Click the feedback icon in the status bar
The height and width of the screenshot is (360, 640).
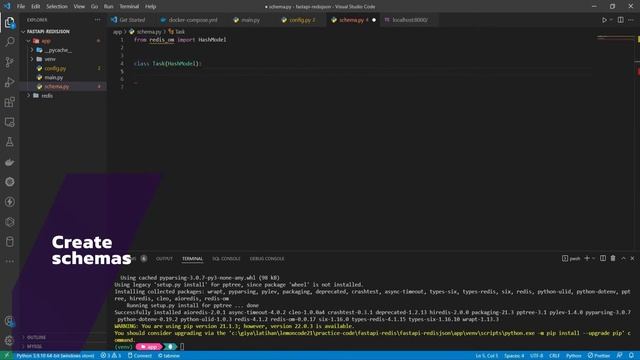tap(620, 356)
